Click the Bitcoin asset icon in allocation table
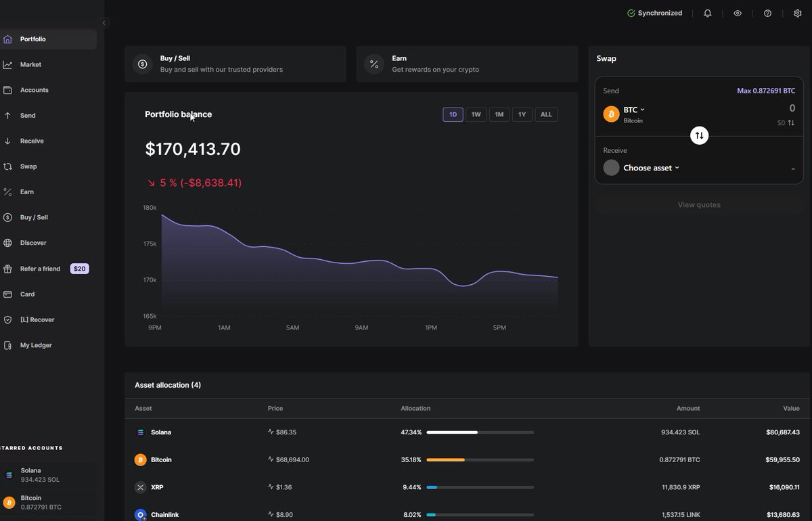 [x=141, y=460]
